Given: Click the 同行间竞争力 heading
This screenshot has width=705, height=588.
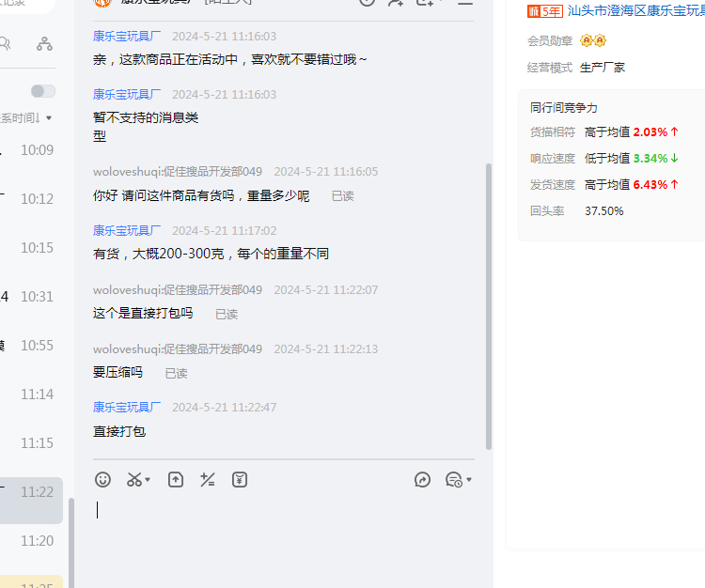Looking at the screenshot, I should [564, 108].
